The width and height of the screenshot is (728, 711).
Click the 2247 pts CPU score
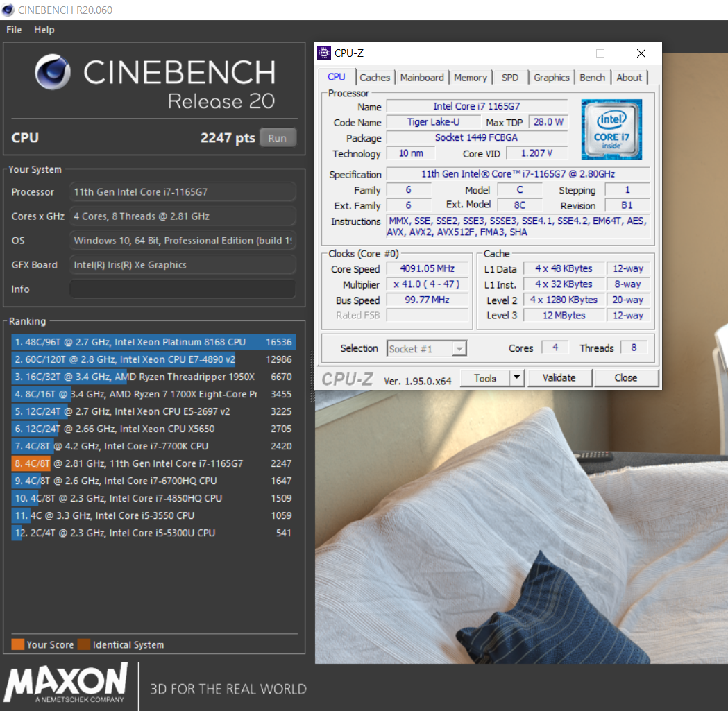[x=228, y=138]
